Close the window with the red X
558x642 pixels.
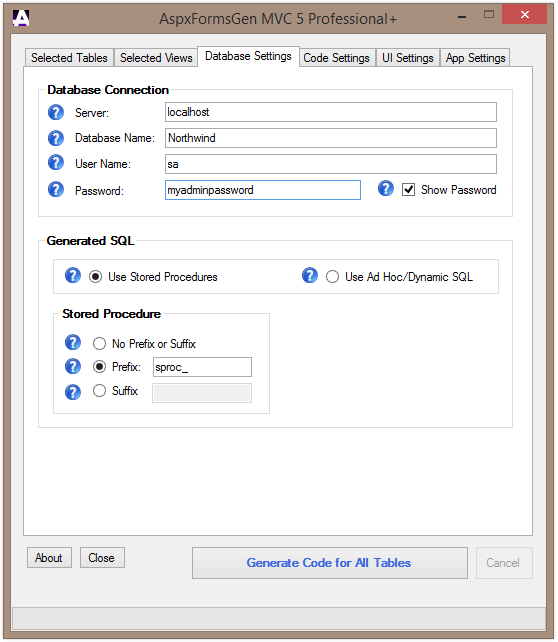coord(524,15)
